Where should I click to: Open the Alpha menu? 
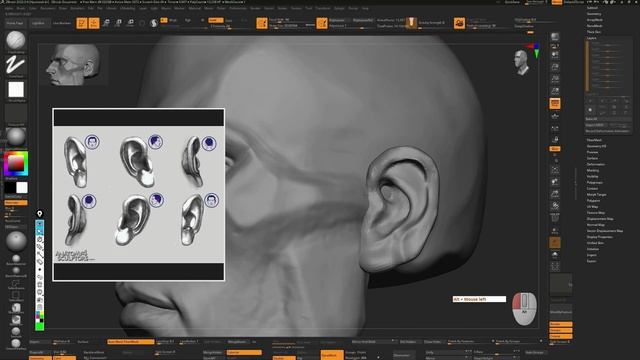click(9, 8)
